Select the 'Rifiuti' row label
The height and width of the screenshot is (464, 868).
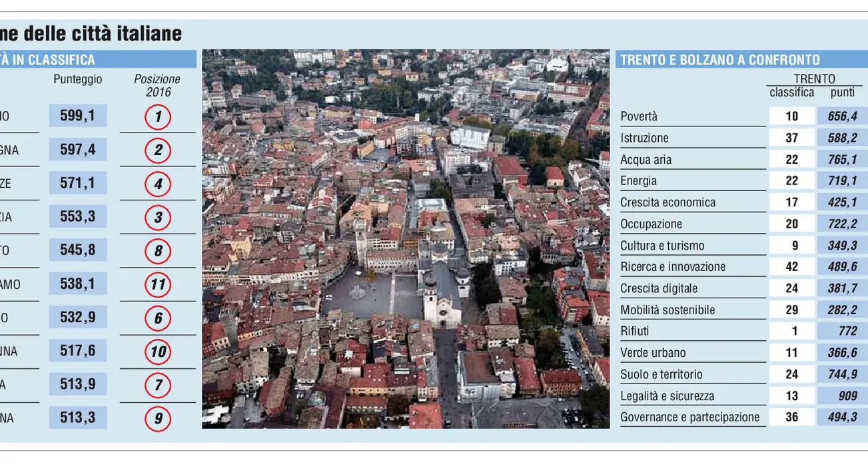(x=634, y=331)
